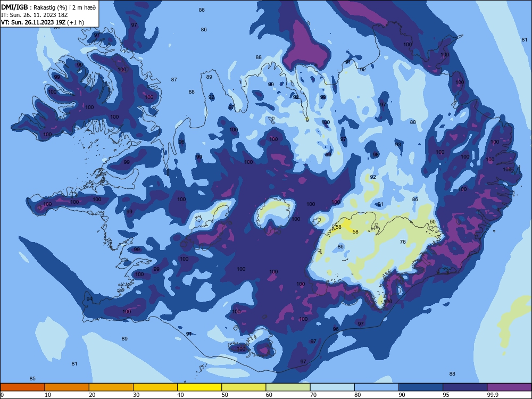Screen dimensions: 532x399
Task: Pick the purple above-99.9 legend swatch
Action: [x=509, y=387]
